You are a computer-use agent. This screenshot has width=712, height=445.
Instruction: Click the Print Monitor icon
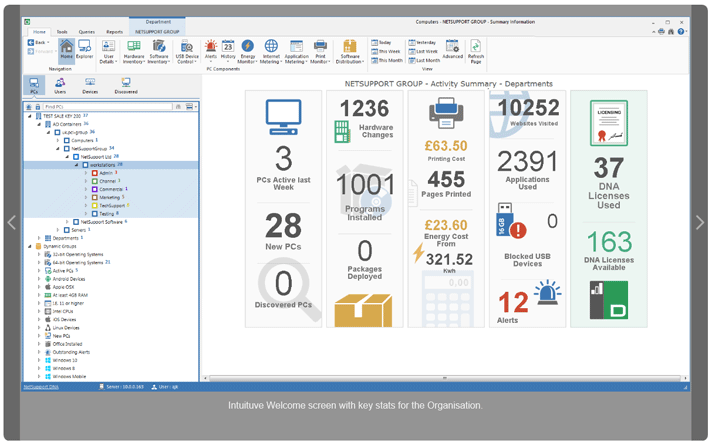coord(321,49)
